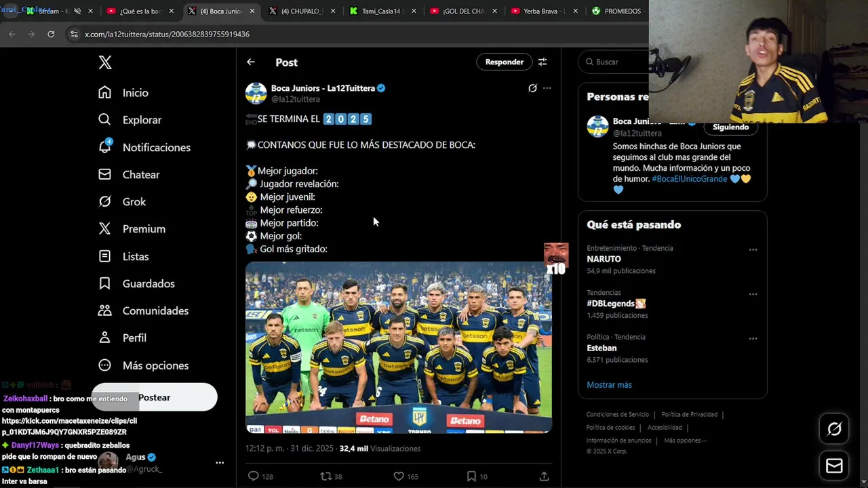Click the @la12tuittera handle on post
Image resolution: width=868 pixels, height=488 pixels.
point(296,99)
